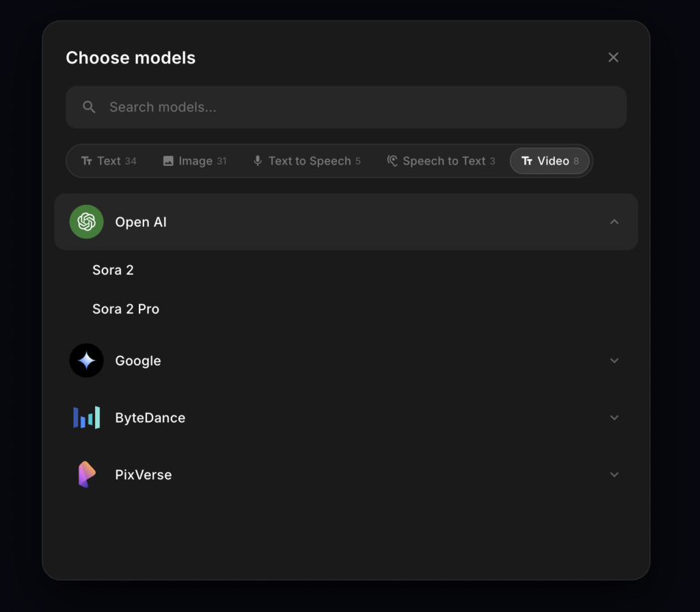Expand the PixVerse models chevron
700x612 pixels.
tap(614, 475)
